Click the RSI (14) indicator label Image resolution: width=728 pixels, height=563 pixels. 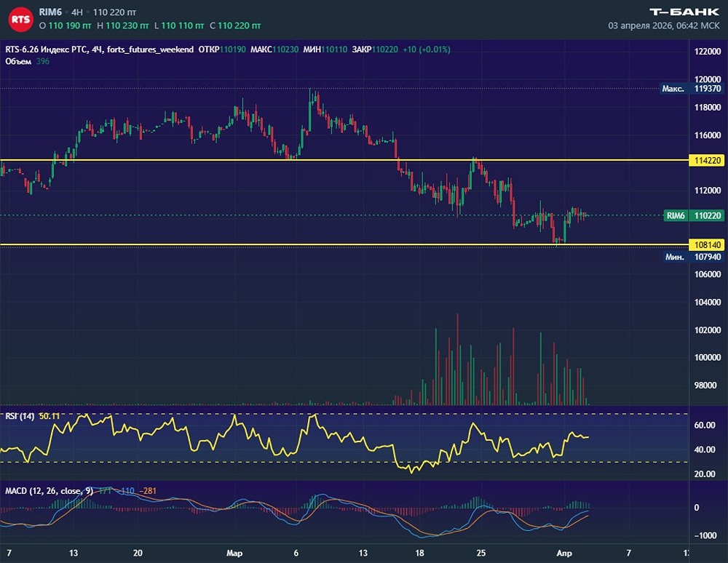click(18, 415)
